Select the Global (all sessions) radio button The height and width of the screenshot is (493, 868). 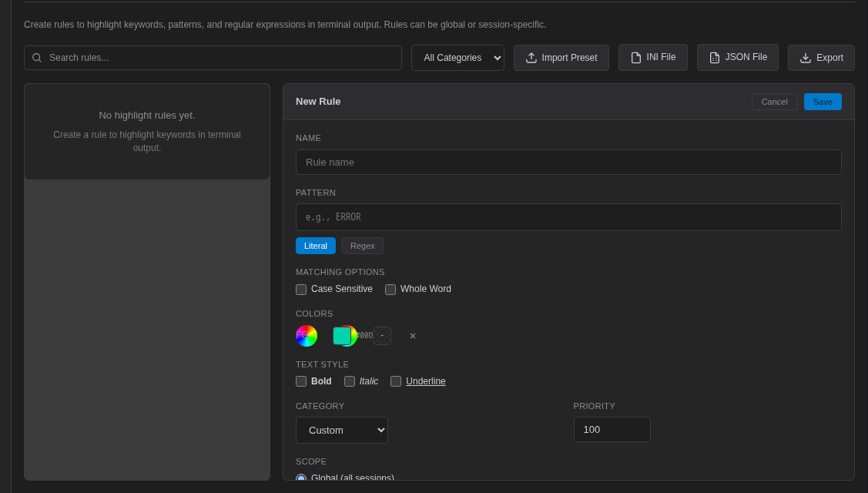[301, 478]
